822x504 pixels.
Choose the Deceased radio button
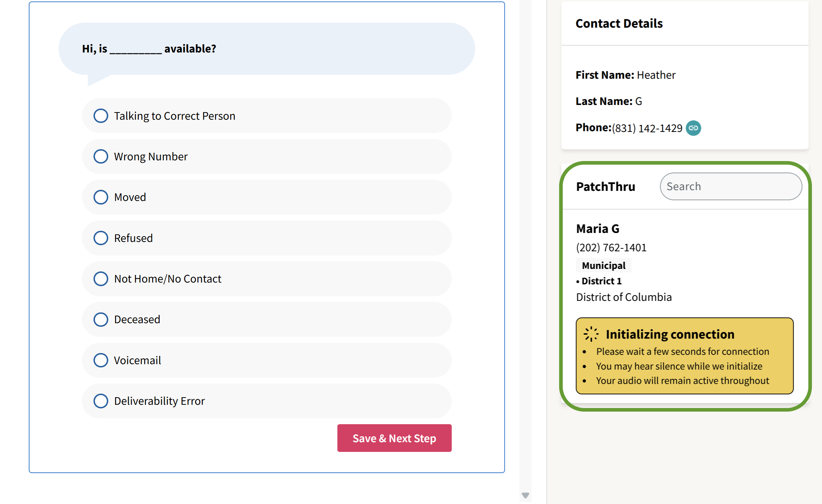pos(101,319)
